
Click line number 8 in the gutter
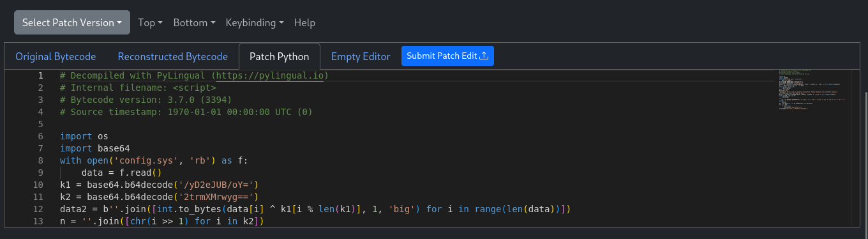[x=40, y=160]
